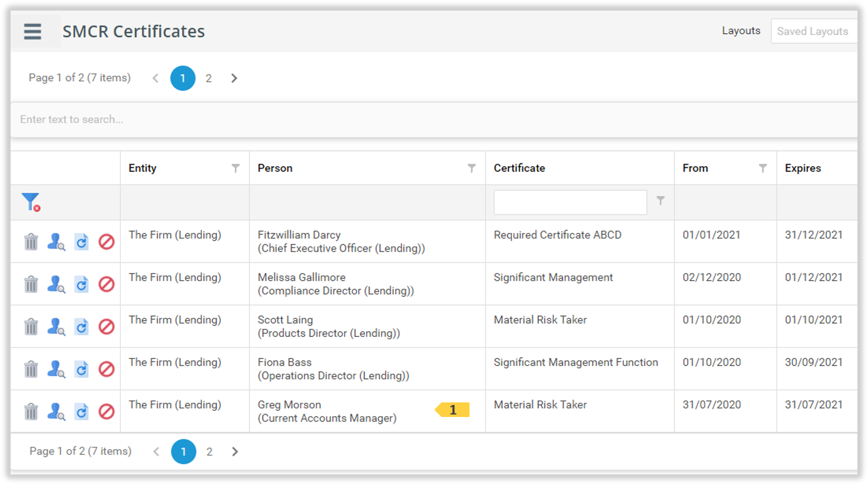Sort by the Entity column header
This screenshot has width=868, height=485.
pyautogui.click(x=143, y=168)
